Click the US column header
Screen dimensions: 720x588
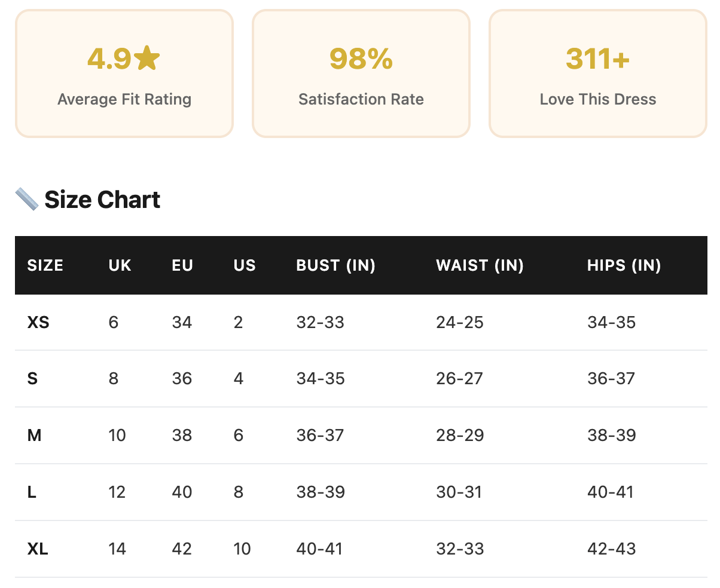pos(245,265)
